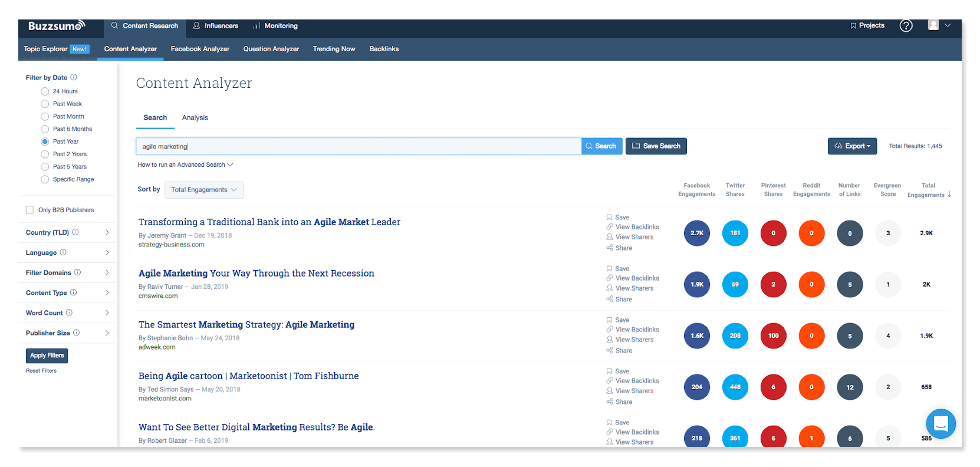
Task: Open the Projects link in the header
Action: pyautogui.click(x=867, y=25)
